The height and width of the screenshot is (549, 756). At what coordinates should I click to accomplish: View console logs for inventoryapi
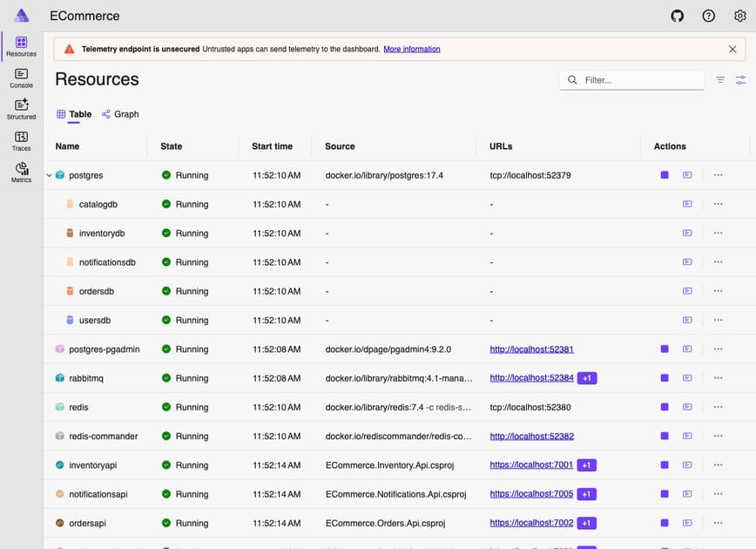click(x=687, y=464)
